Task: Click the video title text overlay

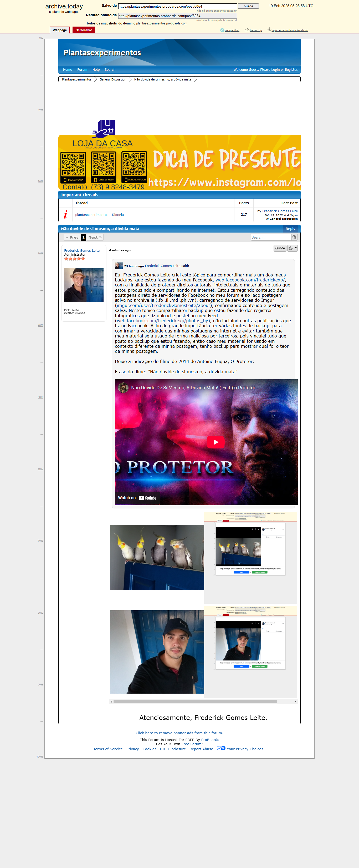Action: [x=193, y=388]
